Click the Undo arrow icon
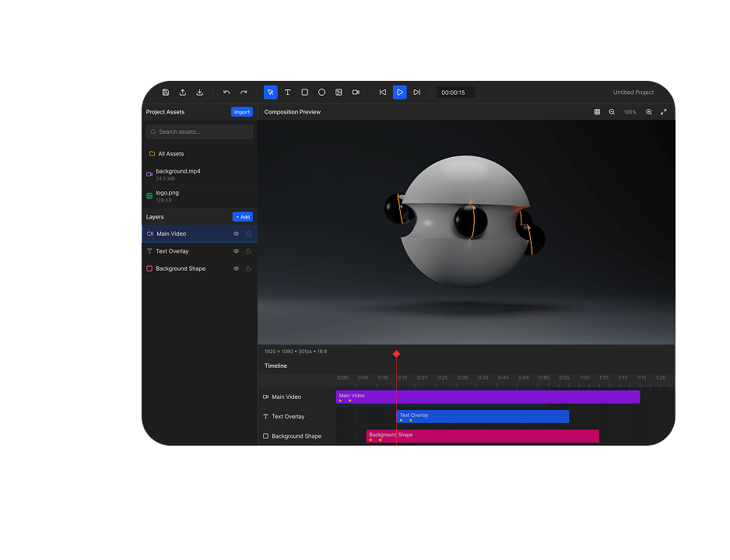Image resolution: width=730 pixels, height=560 pixels. tap(226, 93)
